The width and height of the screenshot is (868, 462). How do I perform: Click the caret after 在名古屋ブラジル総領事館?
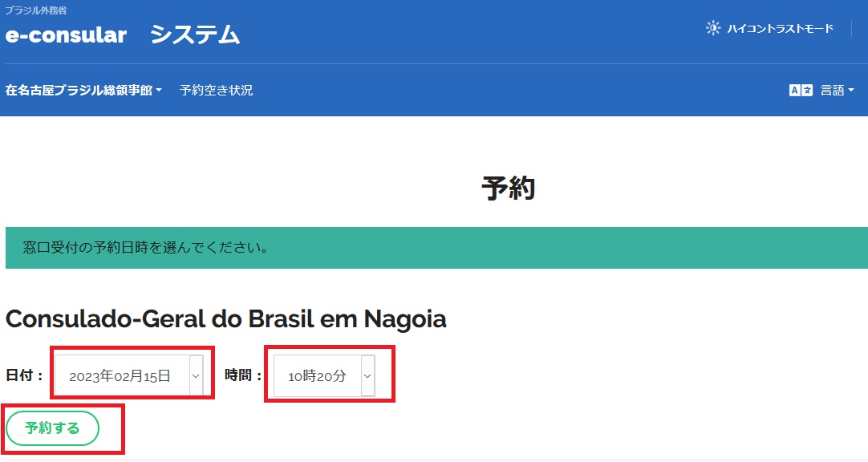[x=159, y=91]
